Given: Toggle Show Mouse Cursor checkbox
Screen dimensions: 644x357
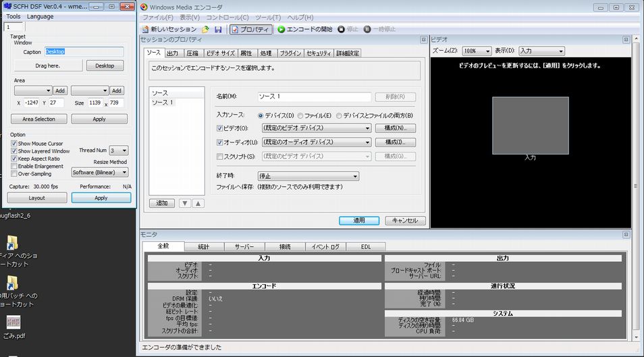Looking at the screenshot, I should coord(14,143).
